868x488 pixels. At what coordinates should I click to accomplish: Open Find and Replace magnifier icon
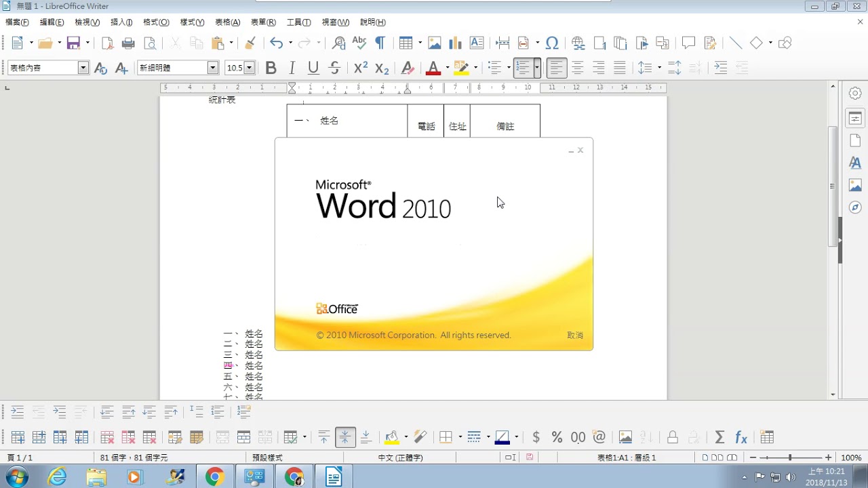click(x=338, y=43)
